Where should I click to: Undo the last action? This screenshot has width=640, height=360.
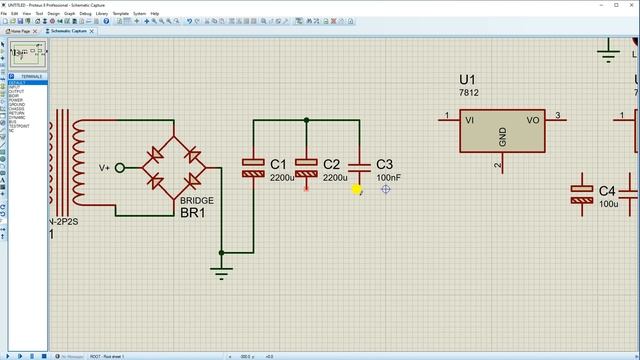(x=189, y=21)
